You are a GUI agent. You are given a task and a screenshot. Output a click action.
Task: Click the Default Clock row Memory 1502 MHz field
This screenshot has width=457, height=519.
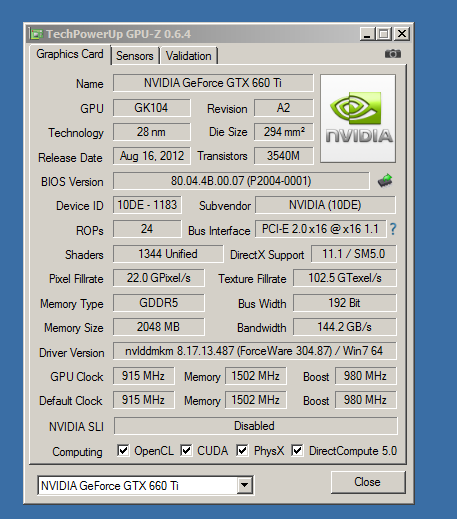tap(256, 400)
